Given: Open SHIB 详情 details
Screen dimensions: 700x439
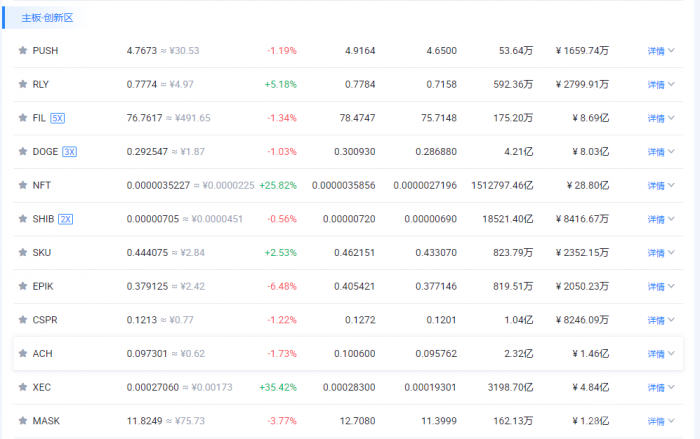Looking at the screenshot, I should tap(661, 219).
